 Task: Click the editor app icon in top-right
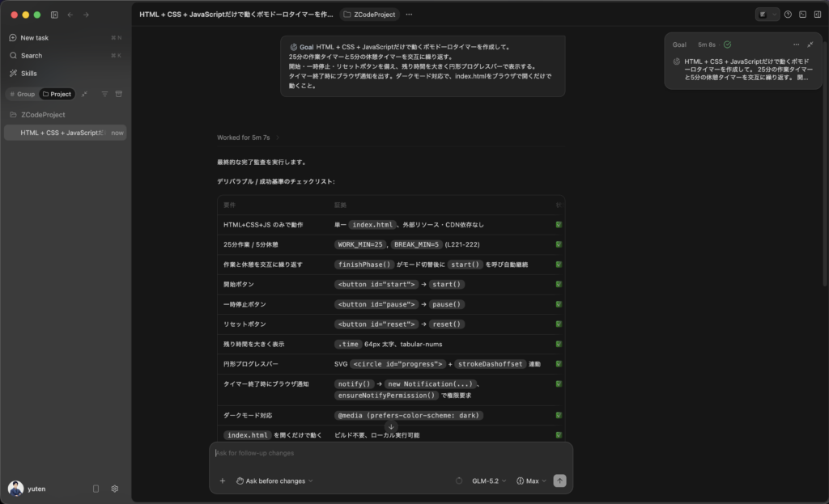click(763, 15)
